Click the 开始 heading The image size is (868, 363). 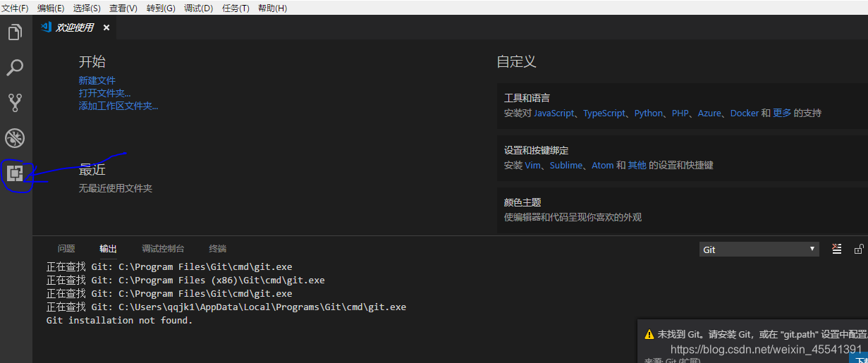click(x=92, y=61)
